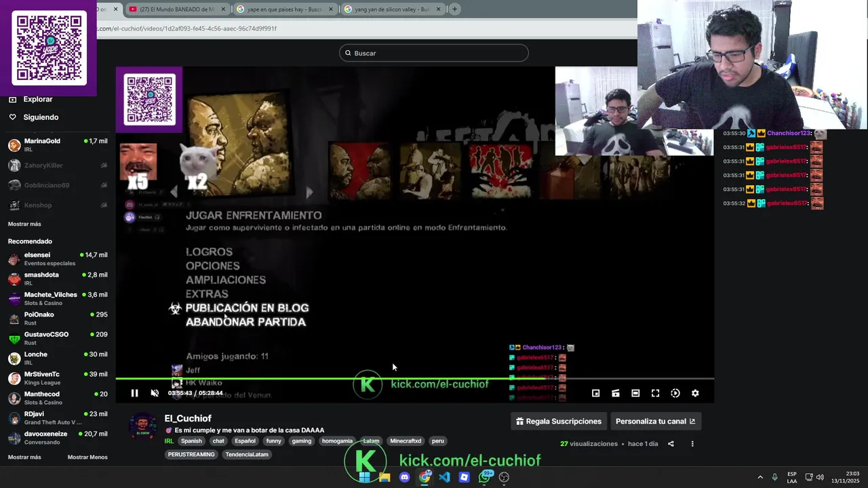
Task: Open Discord from taskbar
Action: click(x=404, y=477)
